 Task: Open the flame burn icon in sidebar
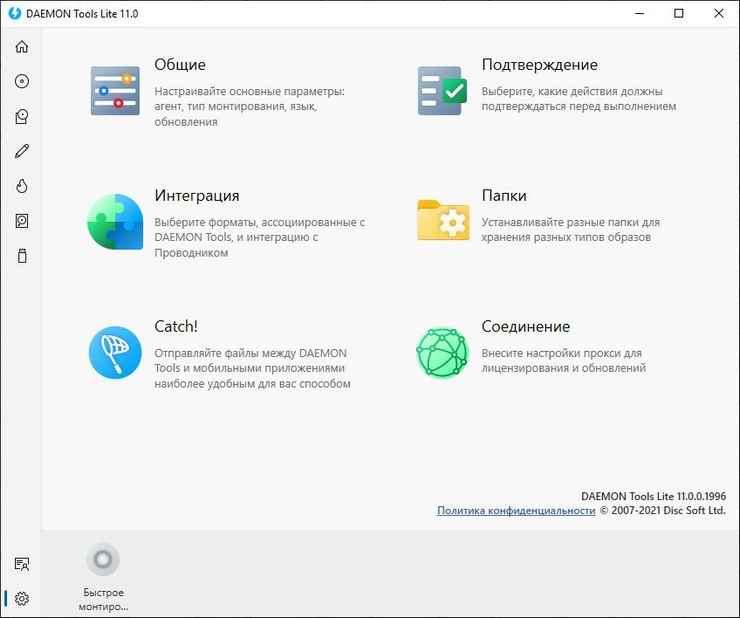21,187
